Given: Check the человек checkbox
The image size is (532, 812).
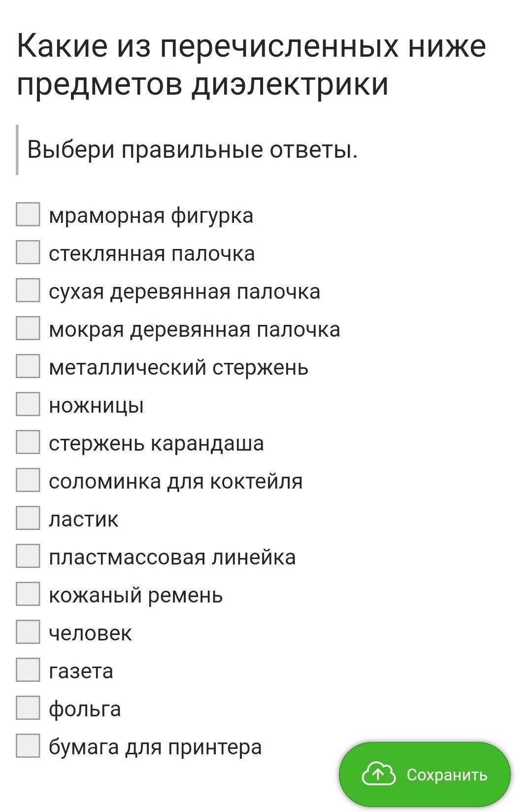Looking at the screenshot, I should (x=28, y=632).
